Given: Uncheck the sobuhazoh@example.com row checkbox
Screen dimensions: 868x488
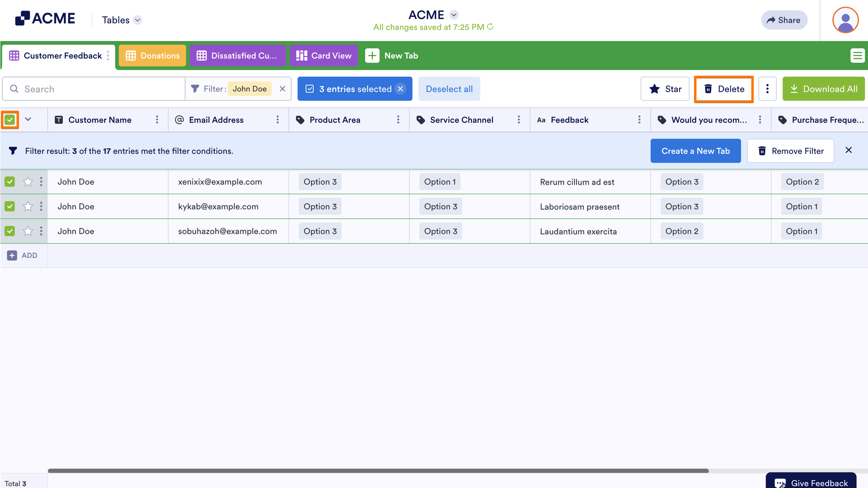Looking at the screenshot, I should coord(10,231).
